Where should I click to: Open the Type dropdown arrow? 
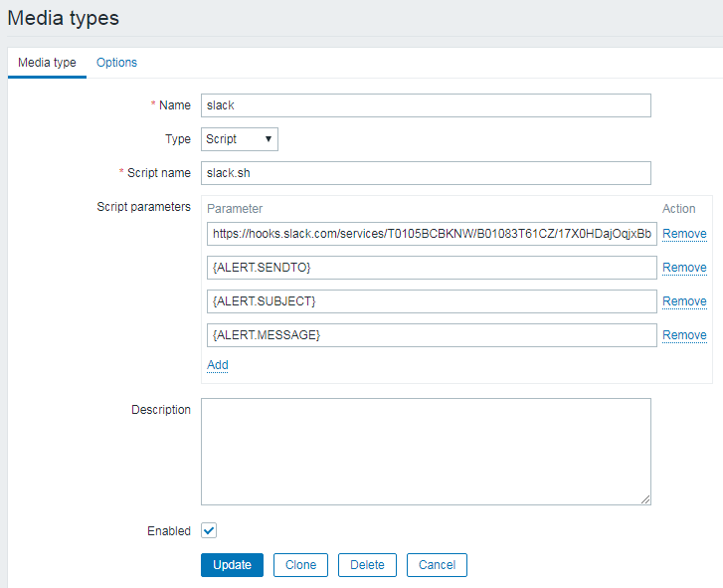pyautogui.click(x=268, y=139)
